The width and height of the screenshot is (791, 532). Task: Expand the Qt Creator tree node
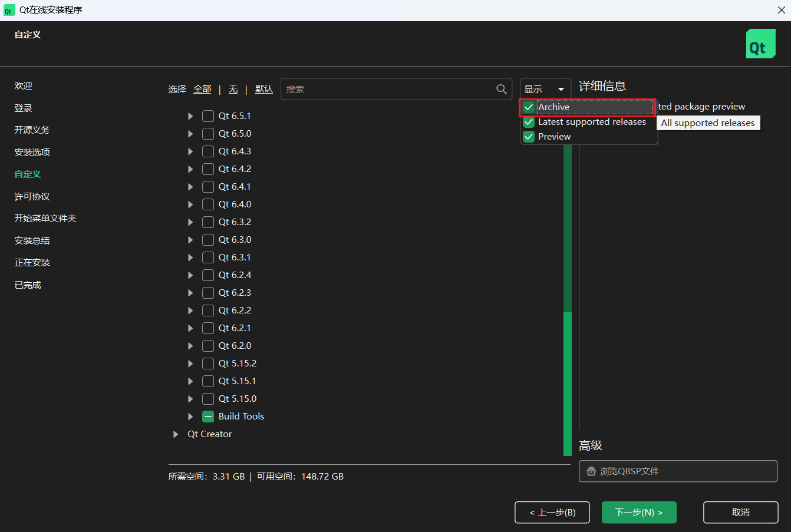[x=176, y=434]
